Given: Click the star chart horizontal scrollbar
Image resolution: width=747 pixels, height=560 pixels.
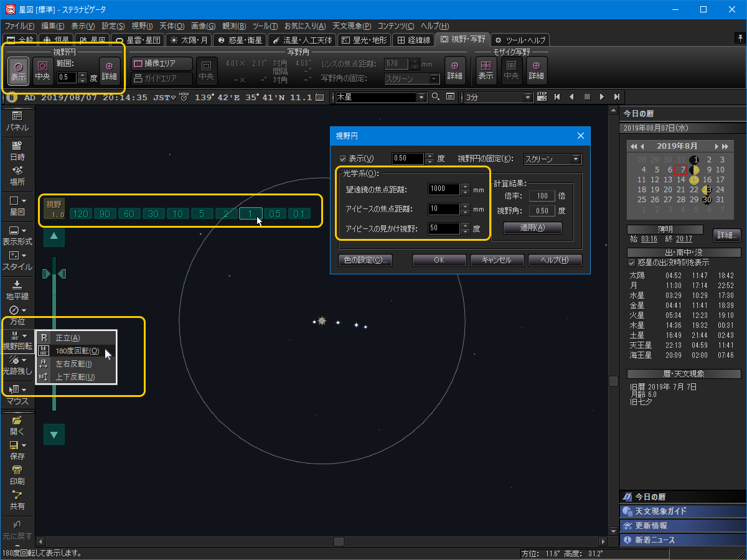Looking at the screenshot, I should 321,541.
